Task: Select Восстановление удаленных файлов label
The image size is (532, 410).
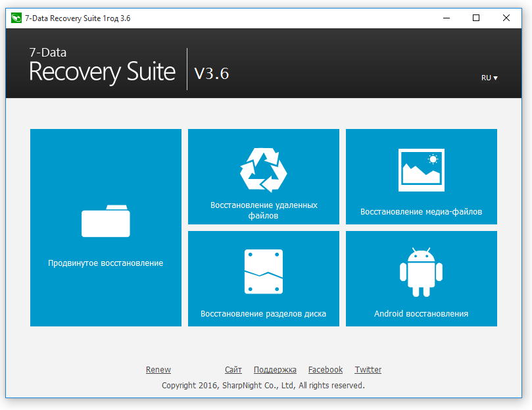Action: (264, 211)
